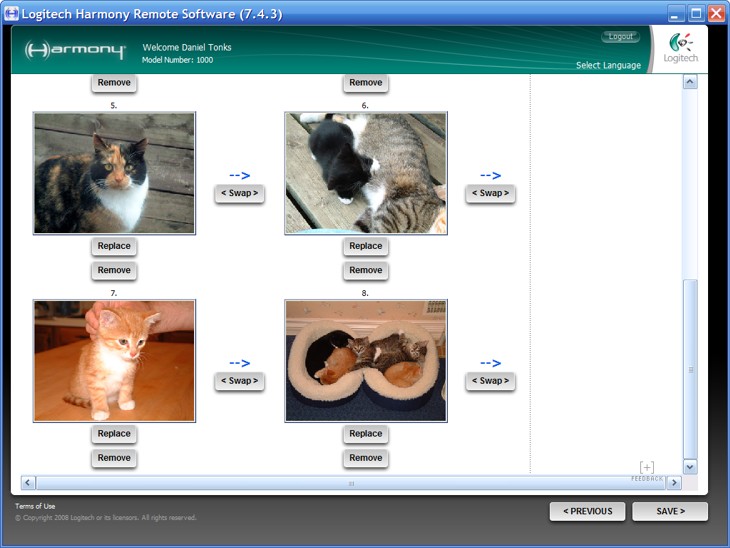Select orange kitten thumbnail number 7
730x548 pixels.
115,361
